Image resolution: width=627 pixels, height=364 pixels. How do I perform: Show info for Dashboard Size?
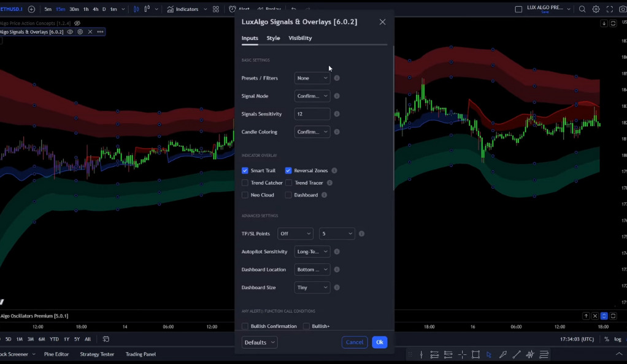337,287
